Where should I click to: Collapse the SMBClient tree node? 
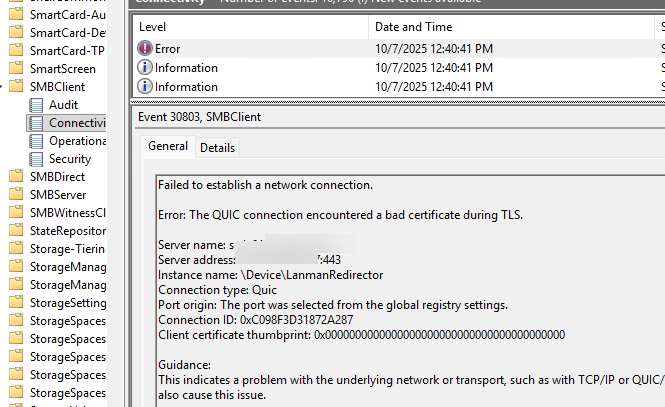(x=3, y=87)
